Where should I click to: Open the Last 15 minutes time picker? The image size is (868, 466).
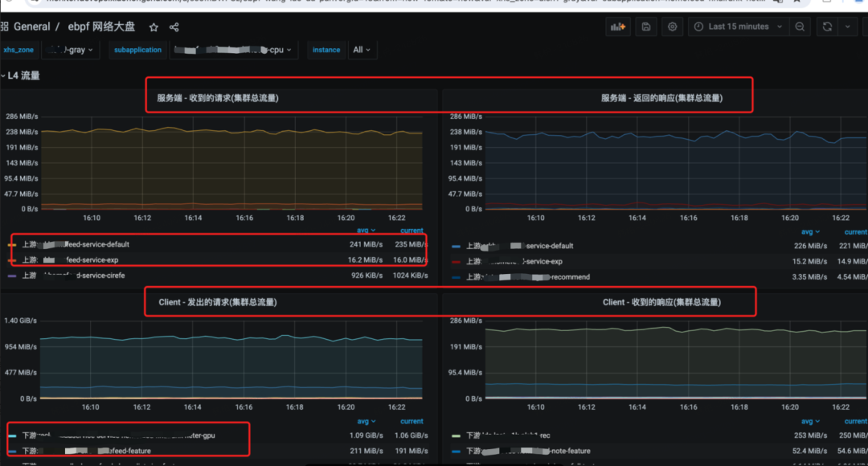(739, 27)
